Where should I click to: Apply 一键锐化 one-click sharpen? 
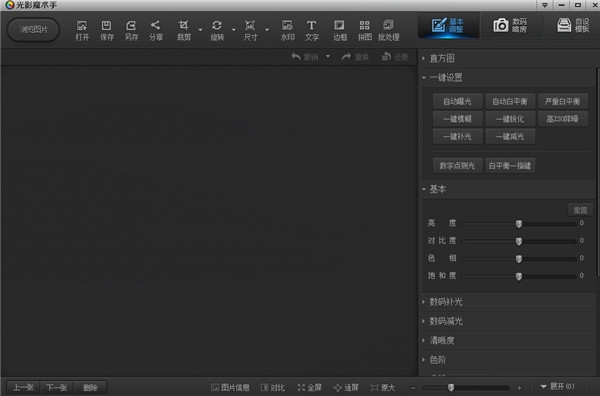pyautogui.click(x=510, y=119)
